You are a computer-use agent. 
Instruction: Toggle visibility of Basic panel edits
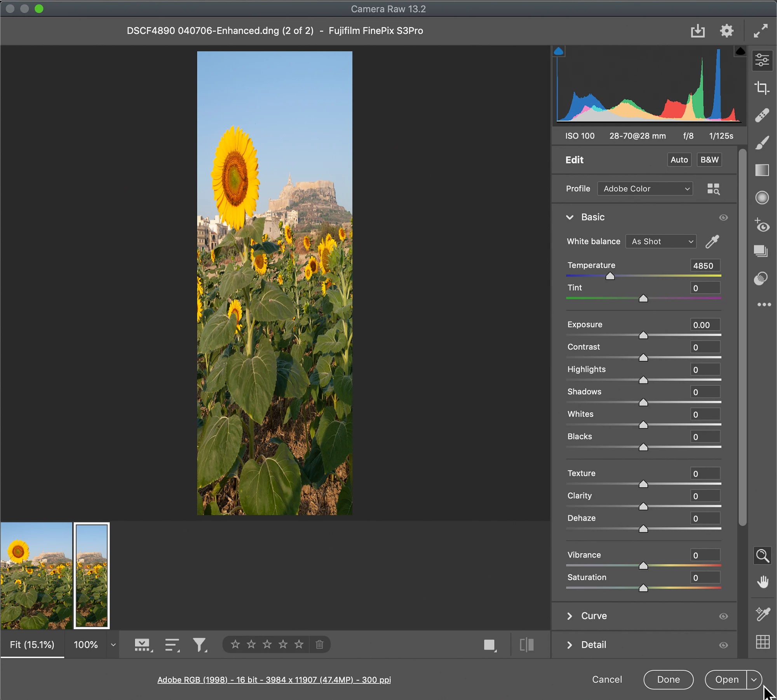(723, 217)
